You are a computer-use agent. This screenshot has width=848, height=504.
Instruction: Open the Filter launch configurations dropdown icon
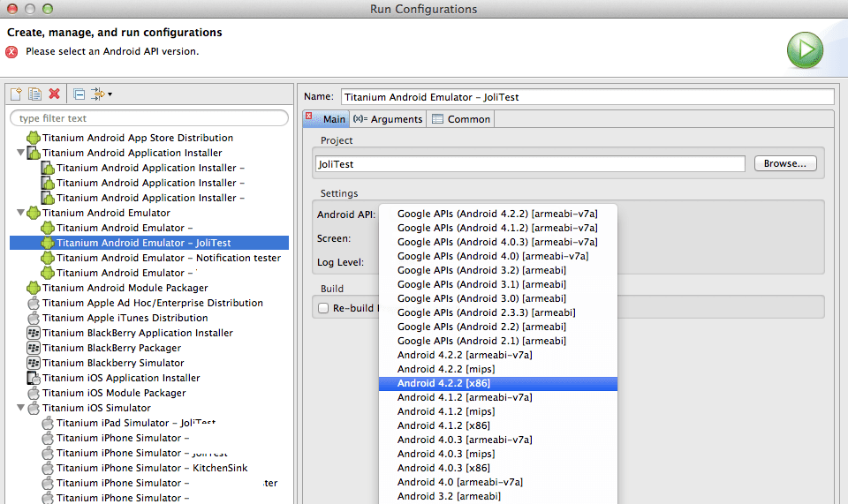tap(101, 94)
